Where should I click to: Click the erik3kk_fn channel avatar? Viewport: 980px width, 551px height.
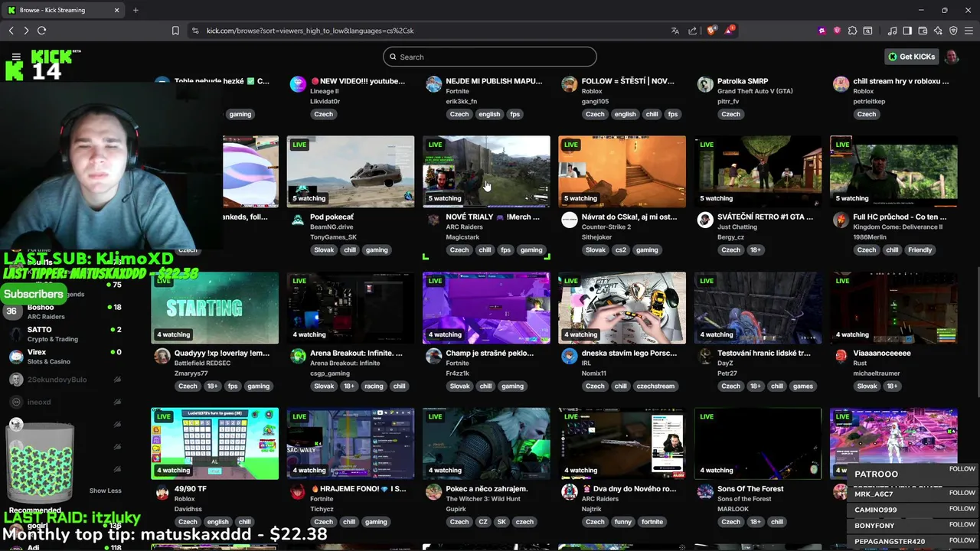433,84
